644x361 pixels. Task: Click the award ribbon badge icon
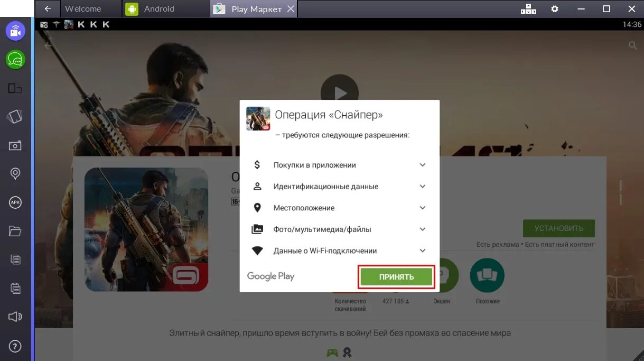(347, 352)
